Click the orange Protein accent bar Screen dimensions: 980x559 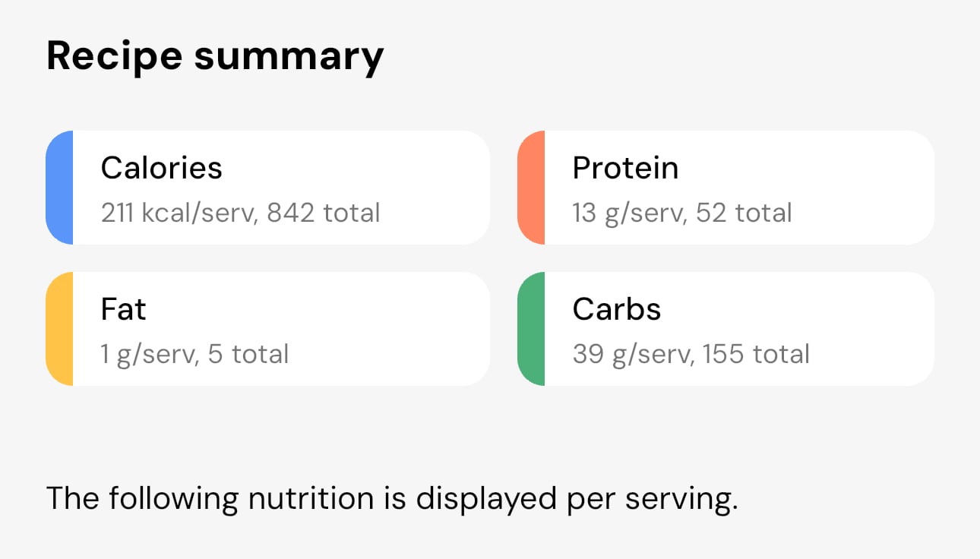531,187
